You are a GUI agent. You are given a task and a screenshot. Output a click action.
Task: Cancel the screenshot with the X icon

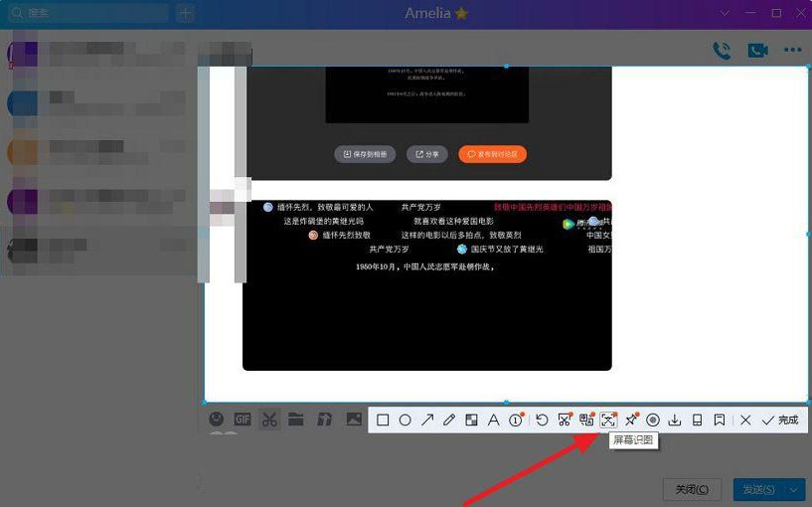[745, 421]
